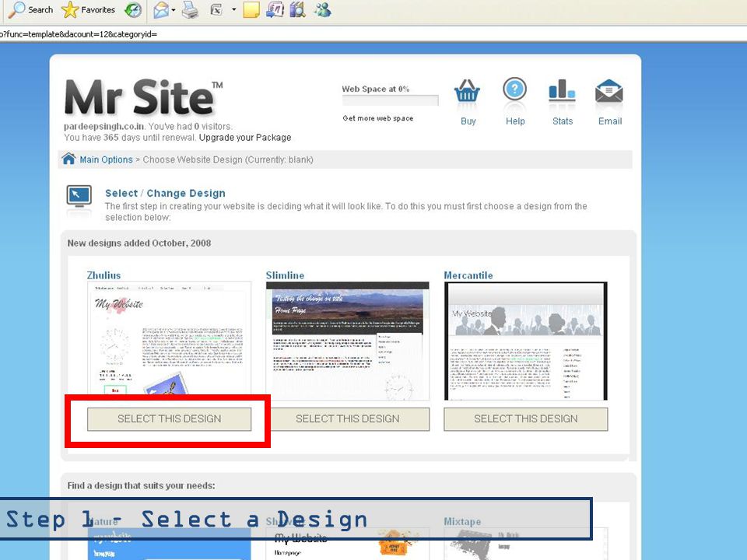
Task: Click the Mail envelope toolbar icon
Action: click(161, 10)
